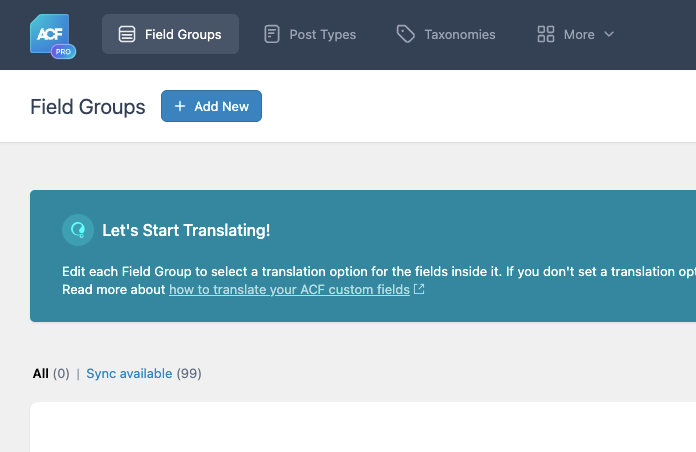The image size is (696, 452).
Task: Select the All (0) filter
Action: click(51, 373)
